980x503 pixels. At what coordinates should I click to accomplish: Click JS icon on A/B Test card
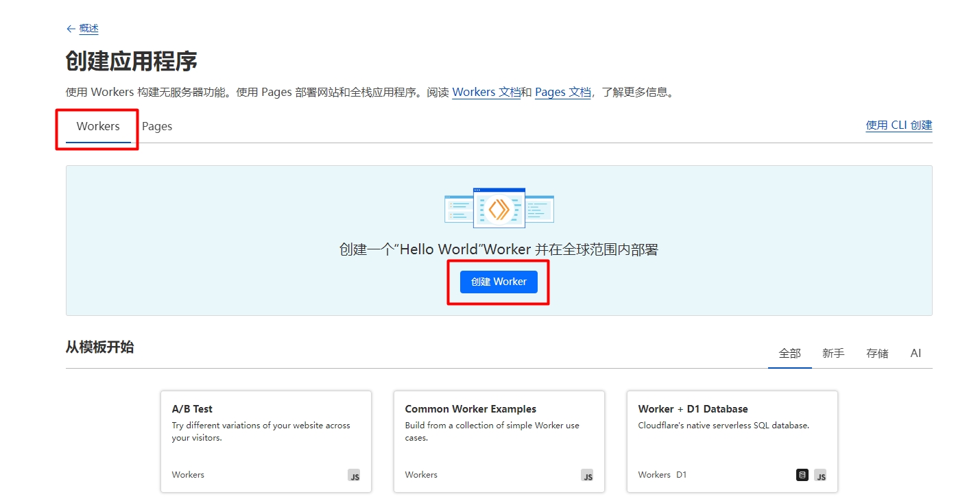pyautogui.click(x=354, y=476)
